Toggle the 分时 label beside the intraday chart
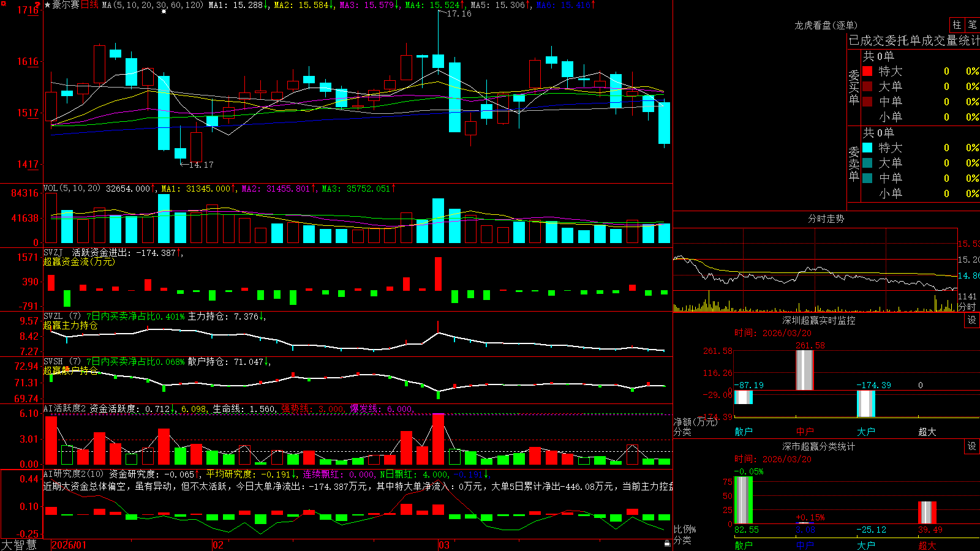980x551 pixels. [x=967, y=307]
